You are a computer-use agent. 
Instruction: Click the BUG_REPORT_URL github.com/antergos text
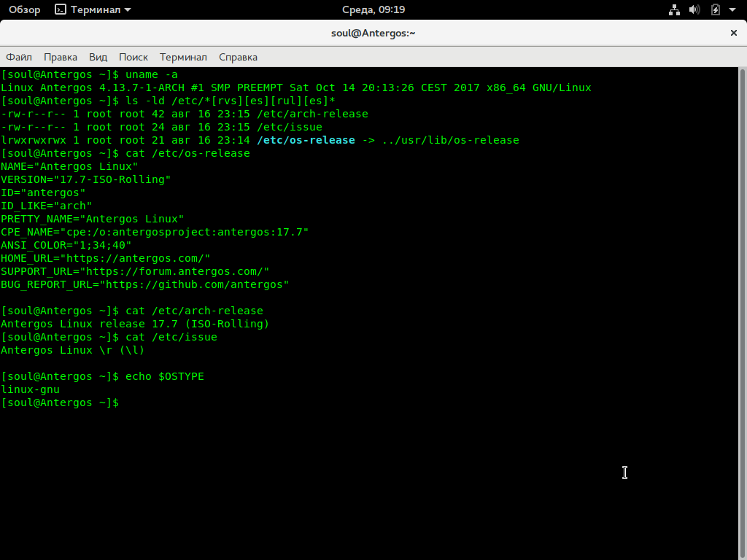coord(145,285)
